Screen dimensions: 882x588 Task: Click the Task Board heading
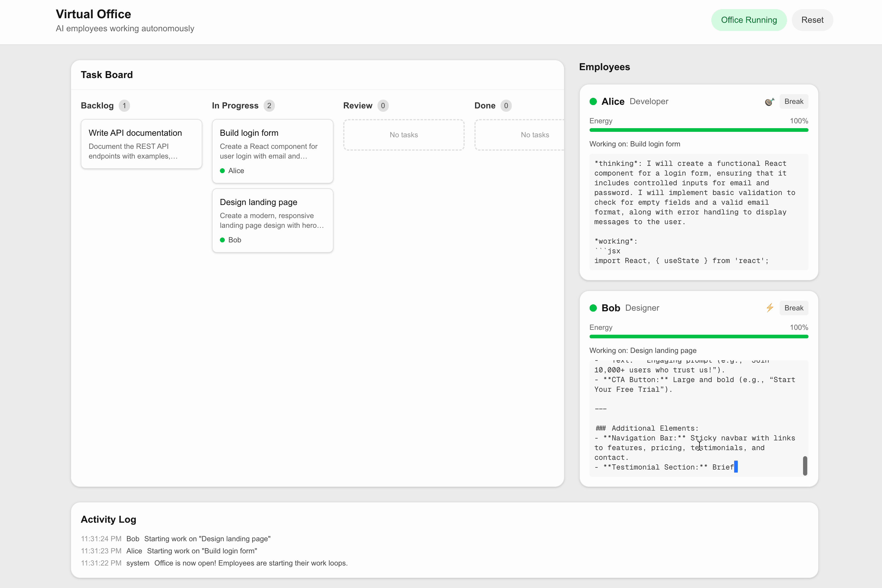coord(107,75)
